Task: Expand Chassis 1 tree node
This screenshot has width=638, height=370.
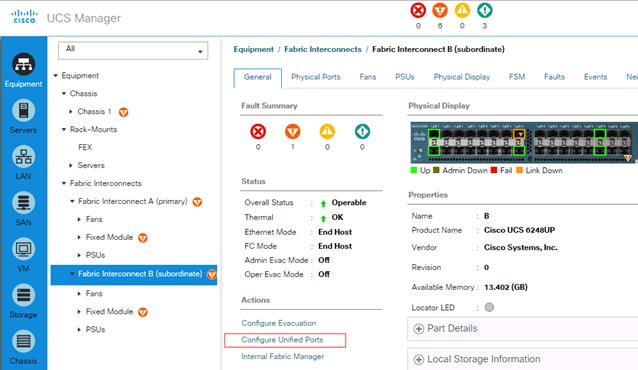Action: 71,112
